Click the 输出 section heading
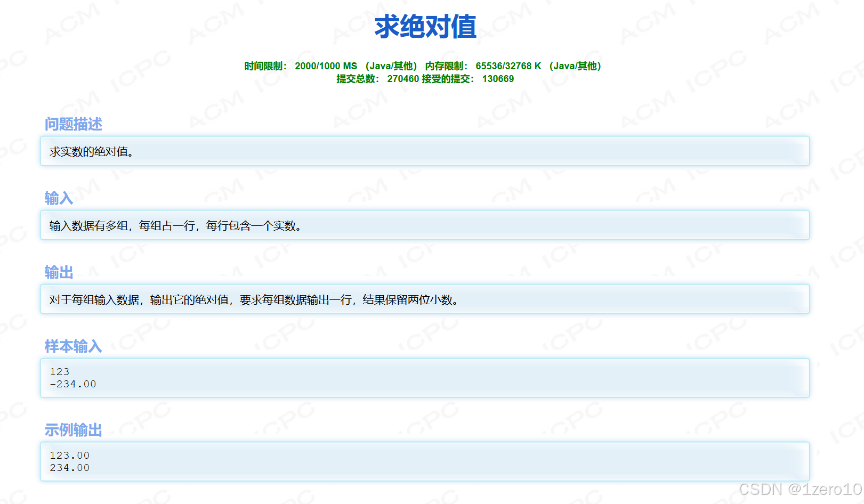 [59, 272]
